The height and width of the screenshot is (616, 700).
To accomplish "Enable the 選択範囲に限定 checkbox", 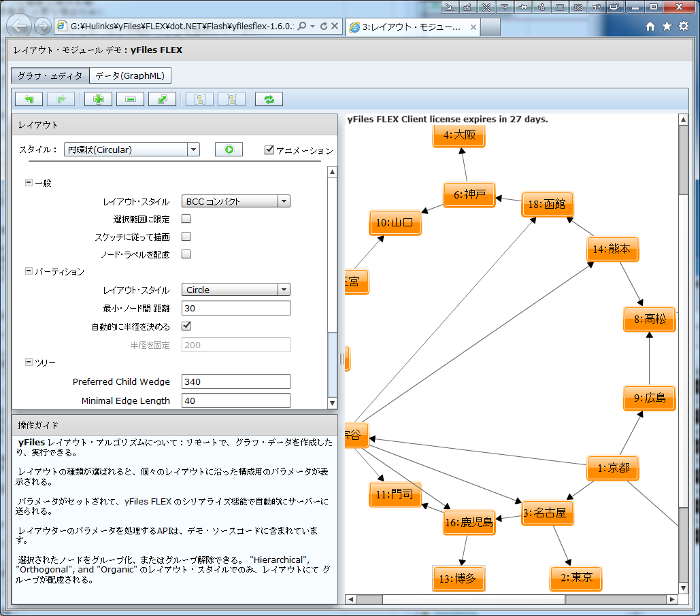I will pyautogui.click(x=186, y=218).
